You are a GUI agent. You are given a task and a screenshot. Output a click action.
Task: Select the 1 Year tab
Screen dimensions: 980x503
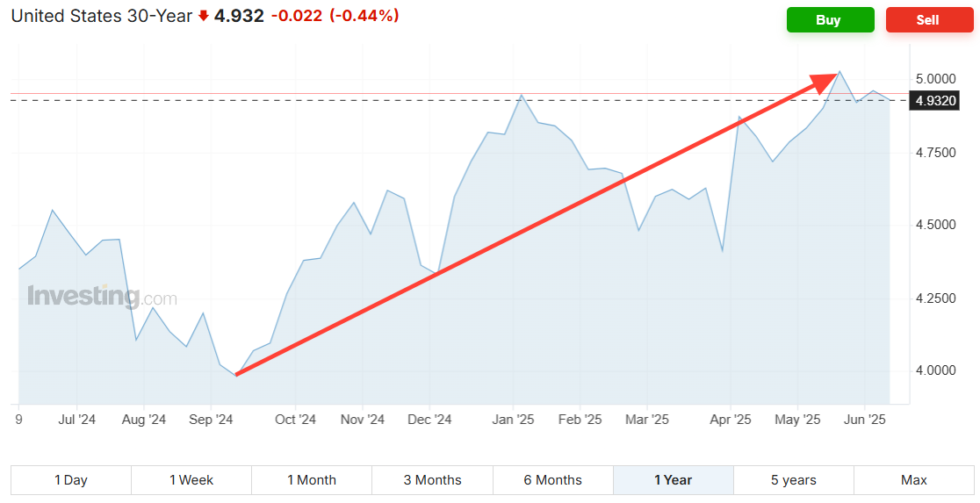[x=673, y=480]
